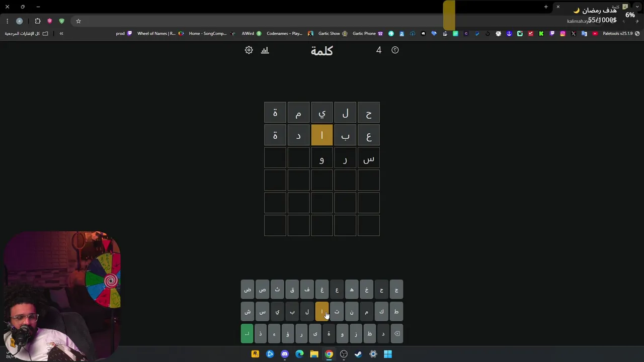Tap the ظ key on the keyboard
Screen dimensions: 644x362
pos(369,334)
